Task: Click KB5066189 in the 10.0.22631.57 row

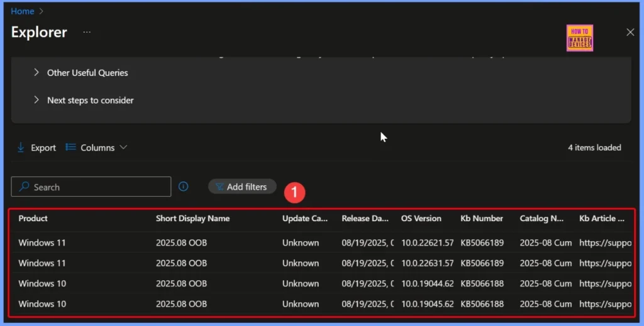Action: click(482, 263)
